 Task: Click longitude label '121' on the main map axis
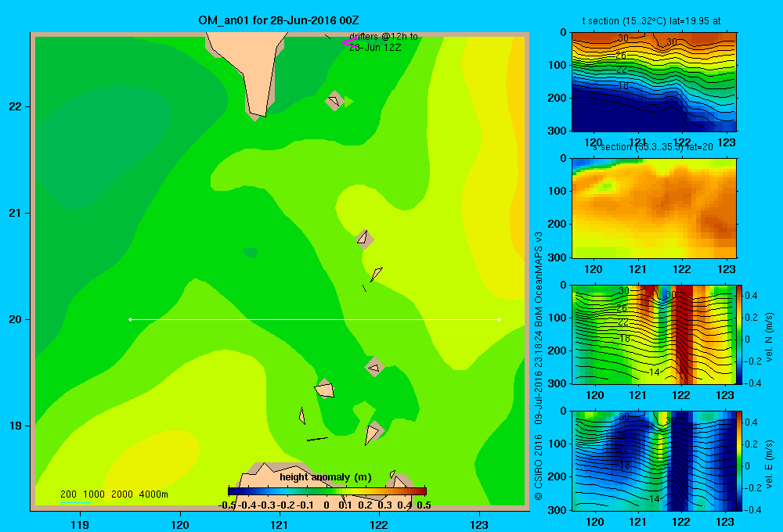coord(280,524)
